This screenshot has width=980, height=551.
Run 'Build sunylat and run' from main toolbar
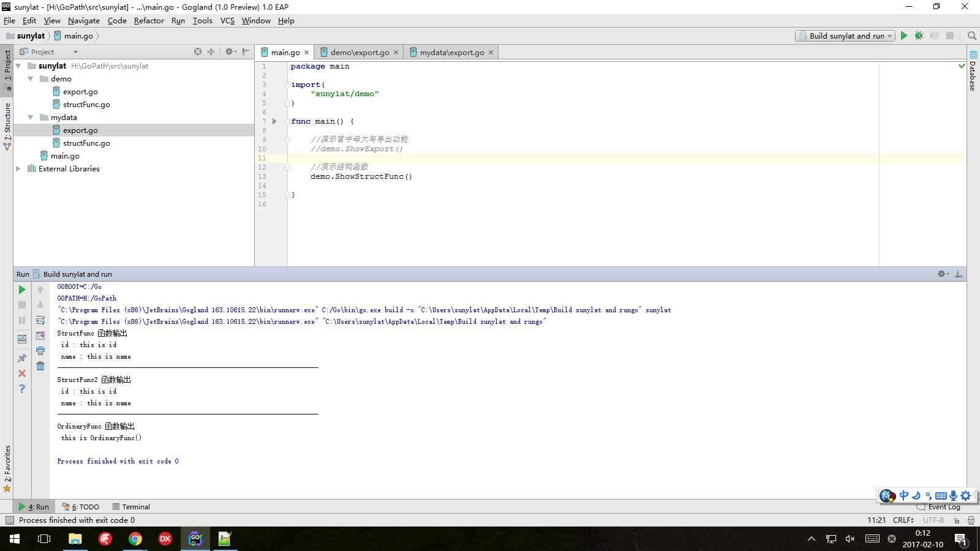[x=903, y=36]
